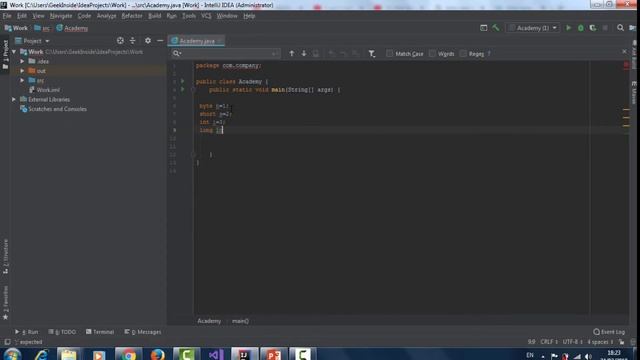The width and height of the screenshot is (640, 360).
Task: Go to next search occurrence arrow
Action: pyautogui.click(x=304, y=53)
